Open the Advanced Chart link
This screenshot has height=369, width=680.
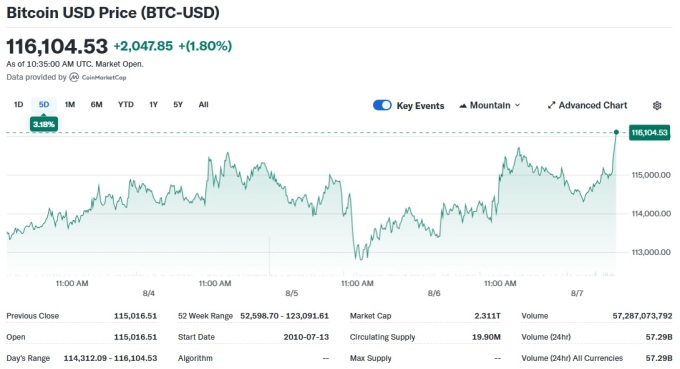coord(587,105)
